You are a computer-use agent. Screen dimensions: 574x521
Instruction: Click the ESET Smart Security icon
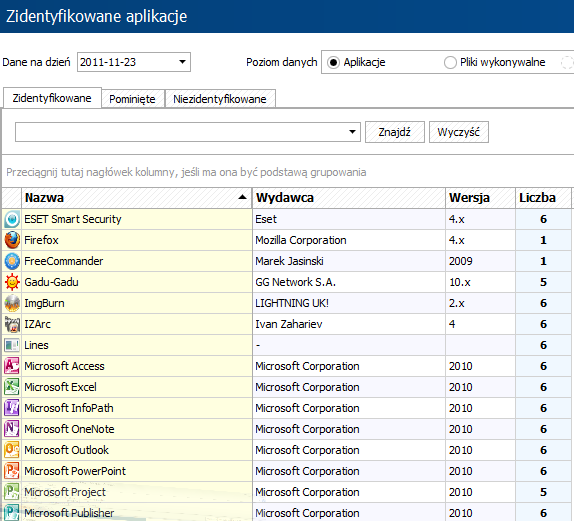(12, 219)
